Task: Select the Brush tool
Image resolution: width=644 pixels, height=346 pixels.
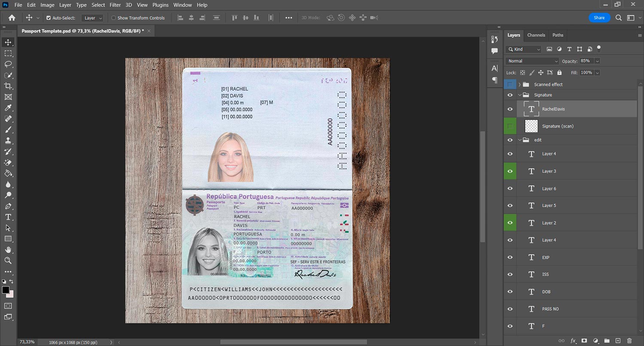Action: pos(8,129)
